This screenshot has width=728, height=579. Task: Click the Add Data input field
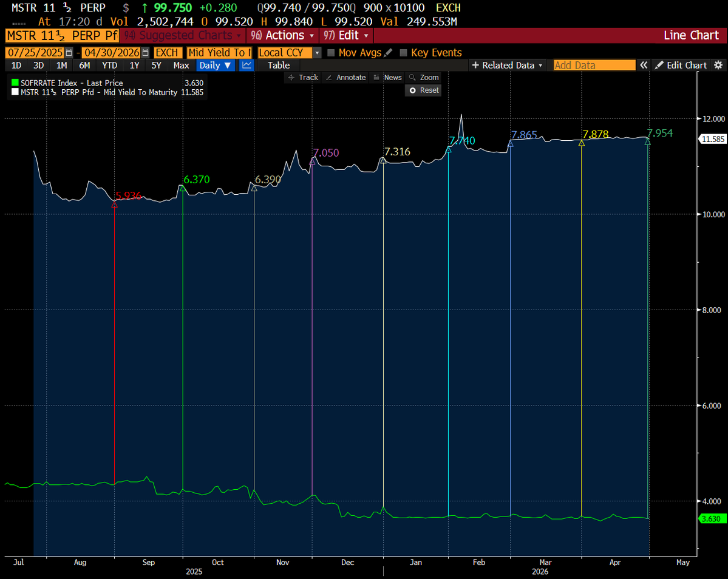coord(594,66)
